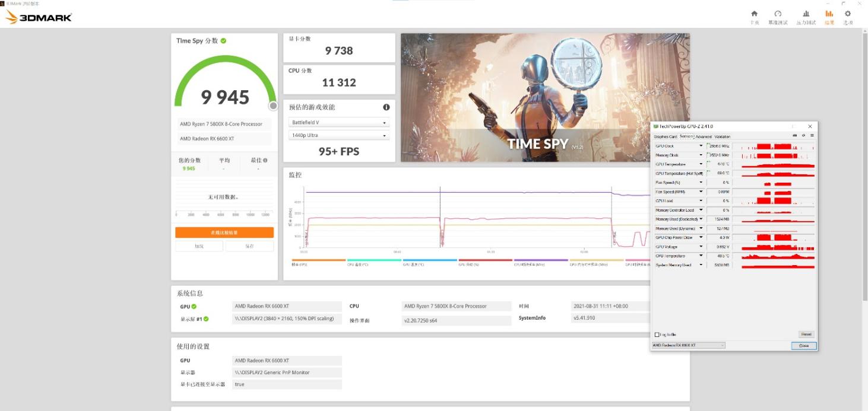Switch to the Advanced tab in GPU-Z

click(x=704, y=136)
